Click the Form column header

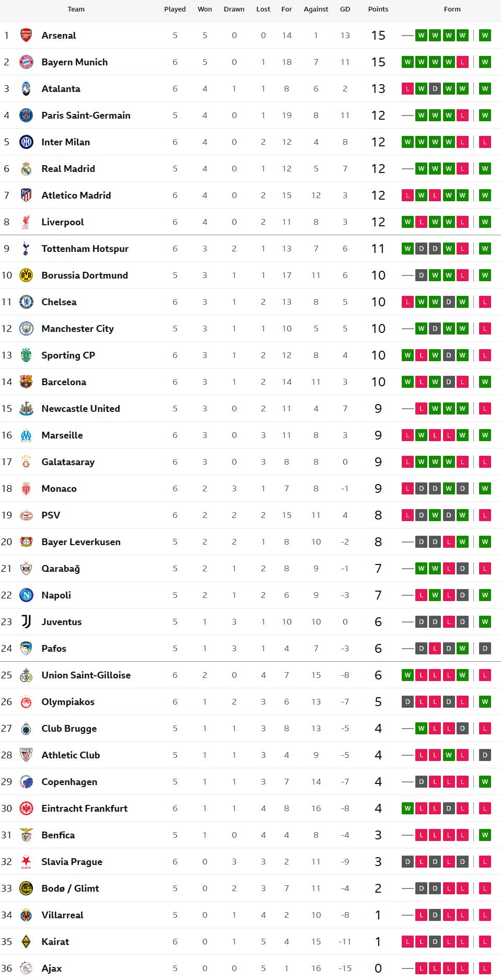[x=452, y=9]
